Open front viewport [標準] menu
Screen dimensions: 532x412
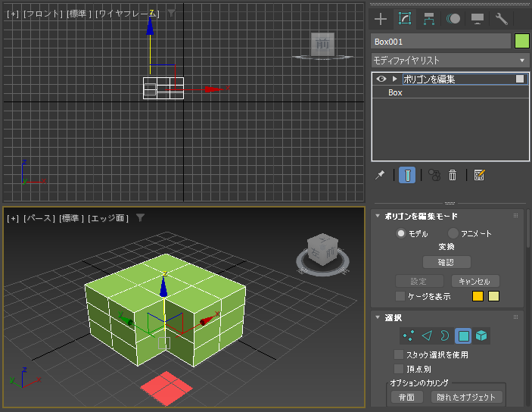(79, 14)
